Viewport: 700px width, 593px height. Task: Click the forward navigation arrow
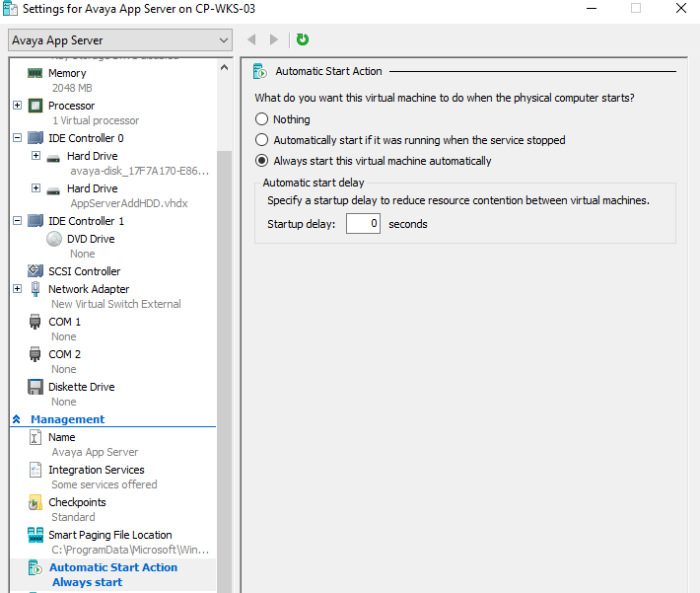[274, 39]
